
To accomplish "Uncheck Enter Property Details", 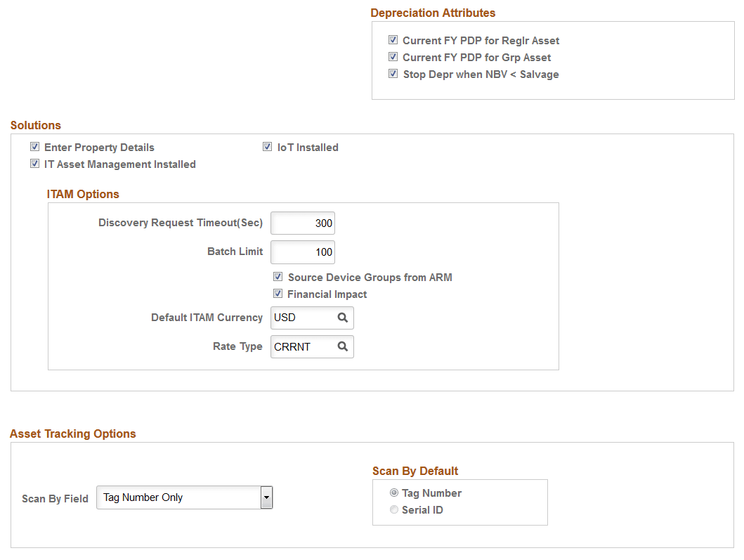I will (x=34, y=146).
